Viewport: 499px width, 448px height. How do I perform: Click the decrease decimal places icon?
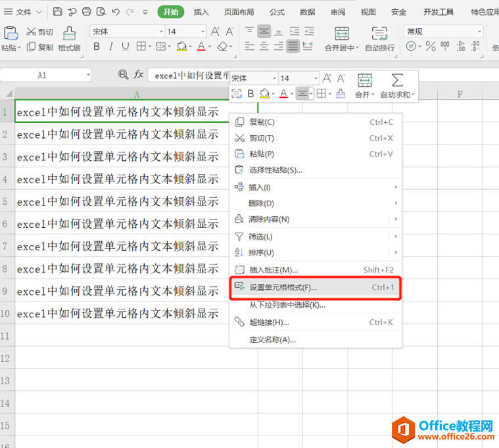pyautogui.click(x=475, y=47)
